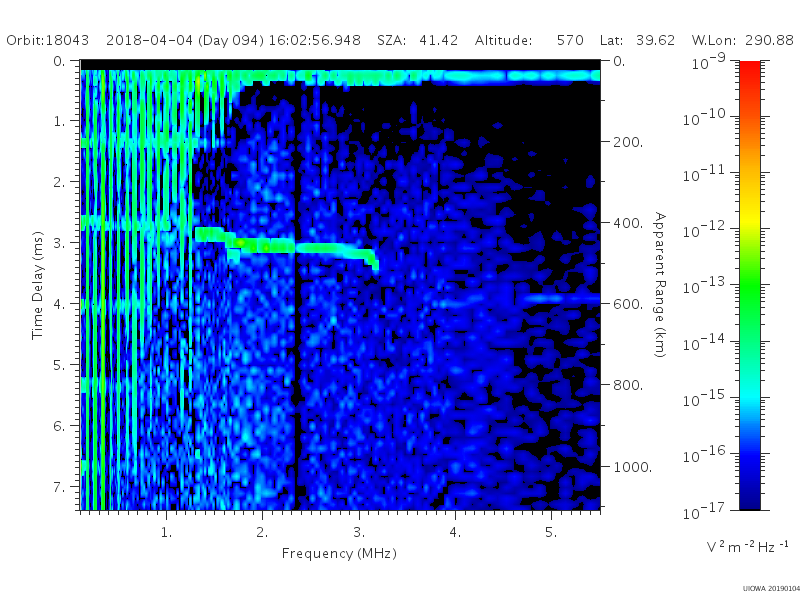Screen dimensions: 800x600
Task: Click the time delay tick label 1.
Action: pyautogui.click(x=60, y=121)
